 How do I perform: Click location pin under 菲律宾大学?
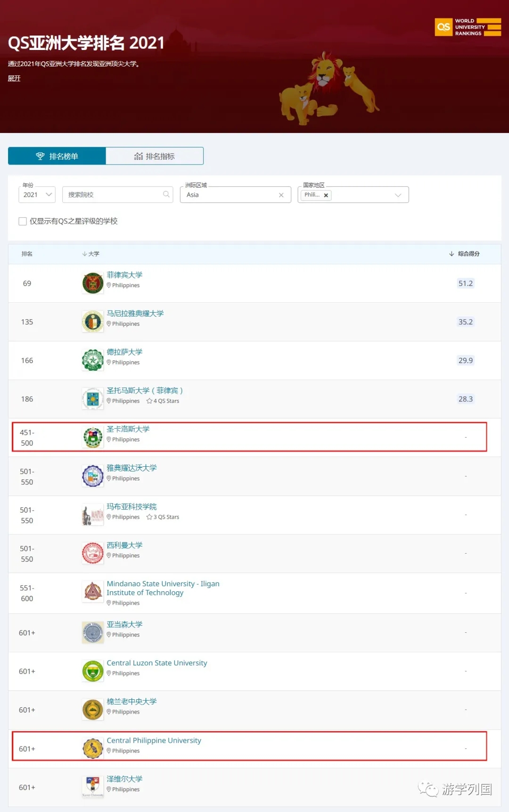109,285
